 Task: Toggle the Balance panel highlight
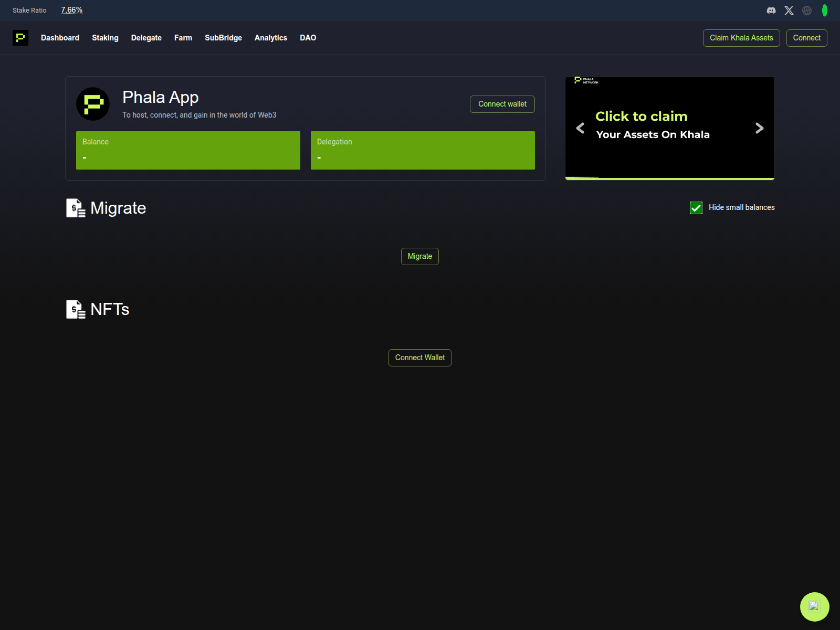coord(188,150)
